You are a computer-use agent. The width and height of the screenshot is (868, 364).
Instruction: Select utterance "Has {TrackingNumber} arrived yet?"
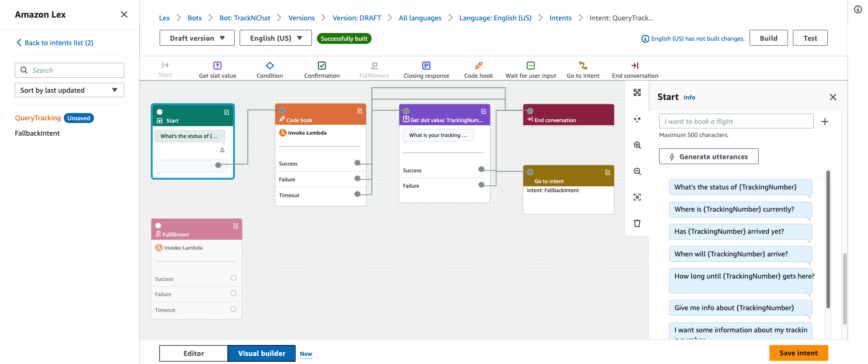pos(741,232)
